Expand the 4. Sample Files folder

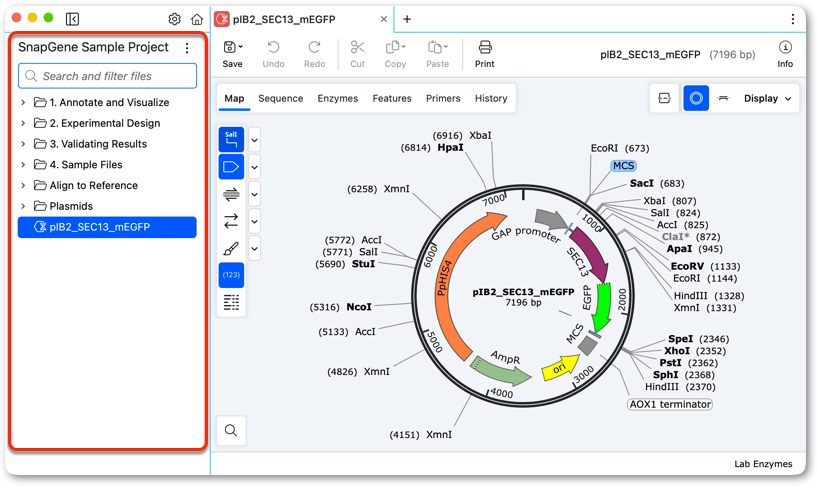click(23, 165)
